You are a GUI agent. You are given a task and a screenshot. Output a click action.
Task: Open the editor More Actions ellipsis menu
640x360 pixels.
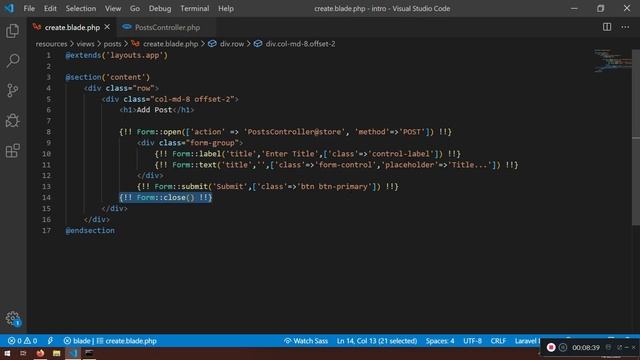point(625,27)
